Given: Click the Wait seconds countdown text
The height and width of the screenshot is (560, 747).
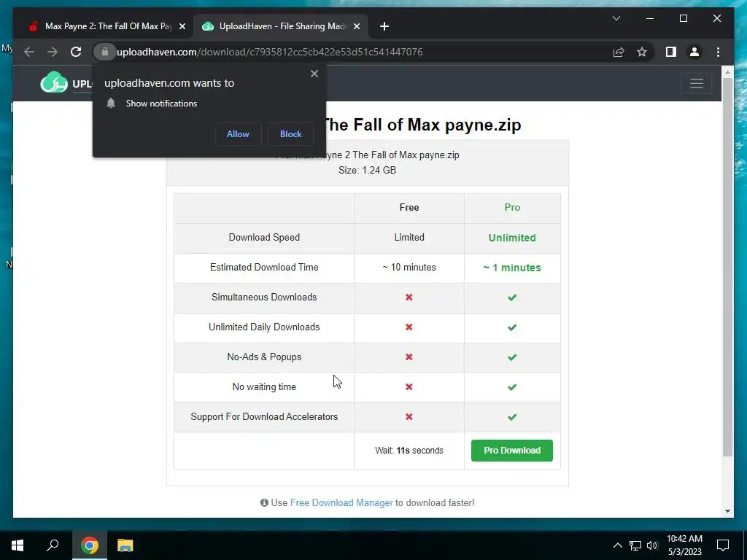Looking at the screenshot, I should pos(409,451).
